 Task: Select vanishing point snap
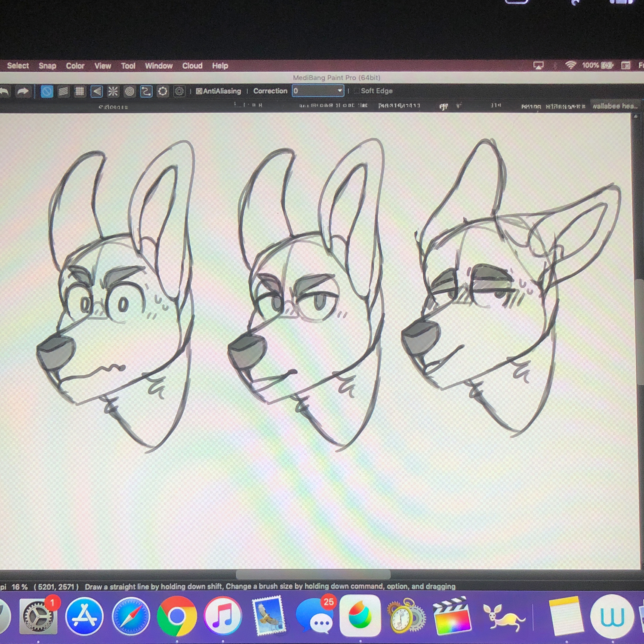pos(97,91)
